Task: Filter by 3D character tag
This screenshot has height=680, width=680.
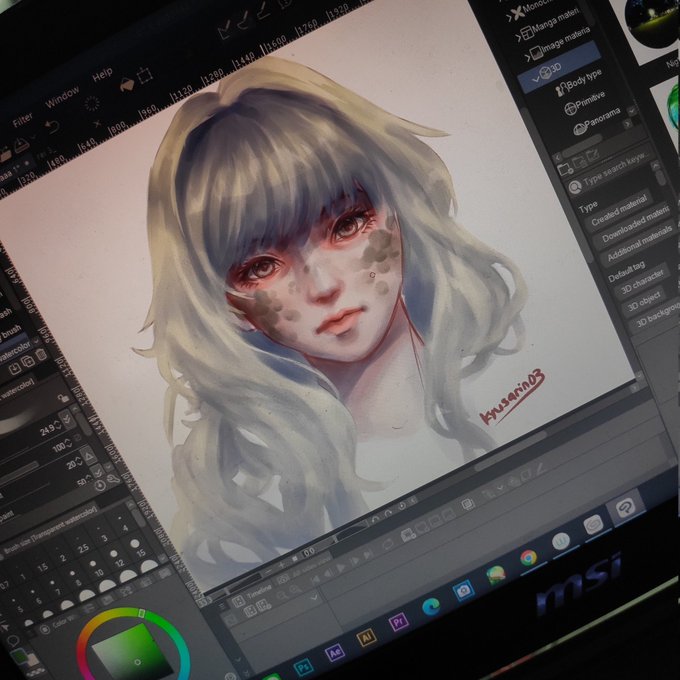Action: (642, 281)
